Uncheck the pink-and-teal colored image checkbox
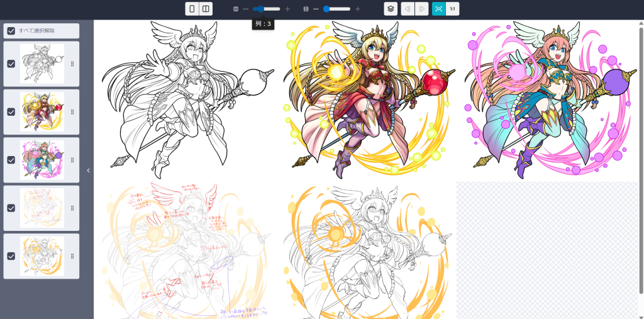Viewport: 644px width, 319px height. click(x=11, y=160)
